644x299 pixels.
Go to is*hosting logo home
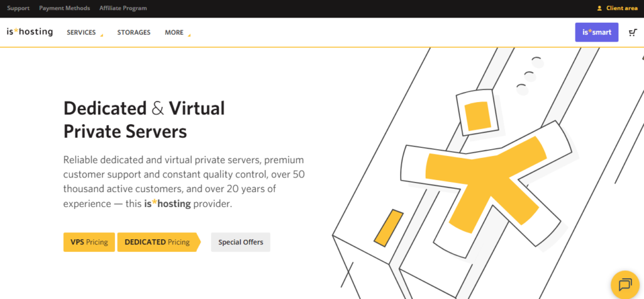[x=30, y=31]
